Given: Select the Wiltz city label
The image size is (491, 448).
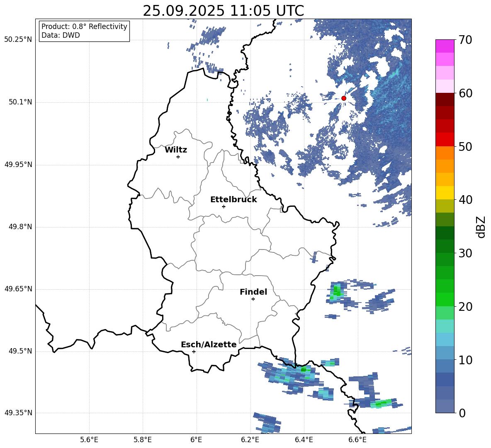Looking at the screenshot, I should (x=176, y=150).
